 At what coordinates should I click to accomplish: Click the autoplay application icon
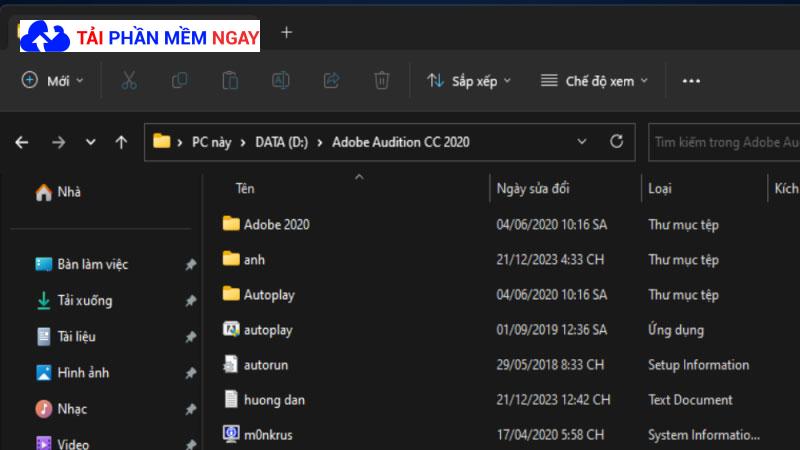(231, 329)
